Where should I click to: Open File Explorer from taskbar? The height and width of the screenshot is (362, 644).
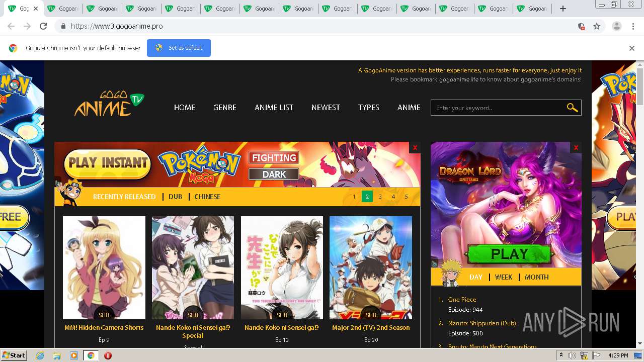(x=57, y=355)
